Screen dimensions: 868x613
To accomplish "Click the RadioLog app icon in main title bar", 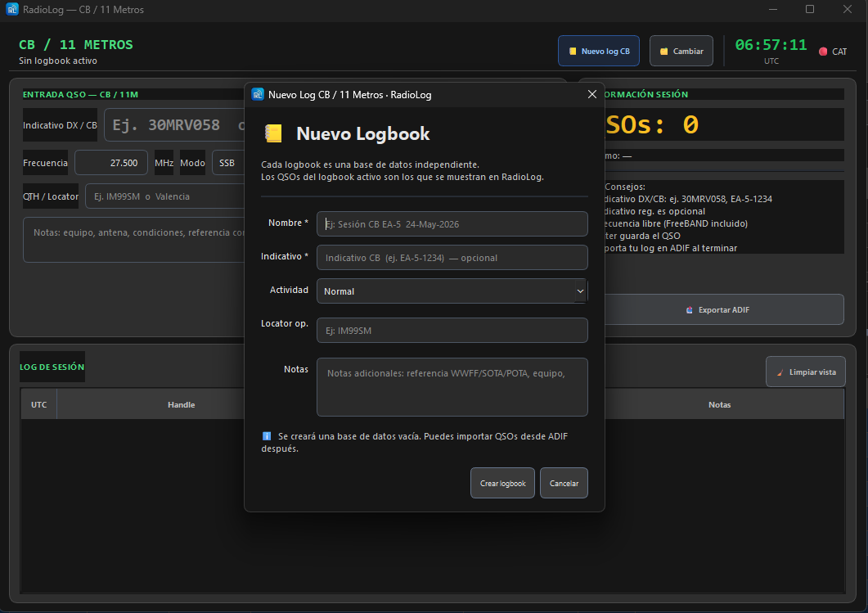I will tap(12, 10).
